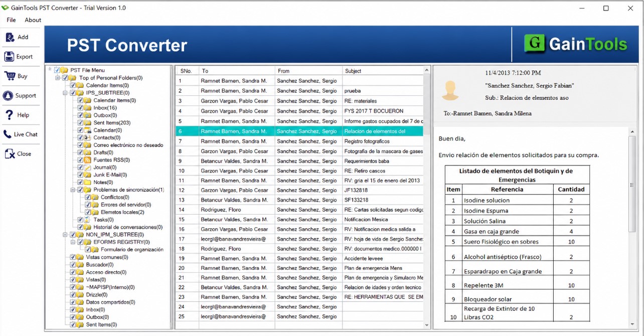Toggle the Vistas(0) checkbox
Viewport: 644px width, 336px height.
coord(73,280)
